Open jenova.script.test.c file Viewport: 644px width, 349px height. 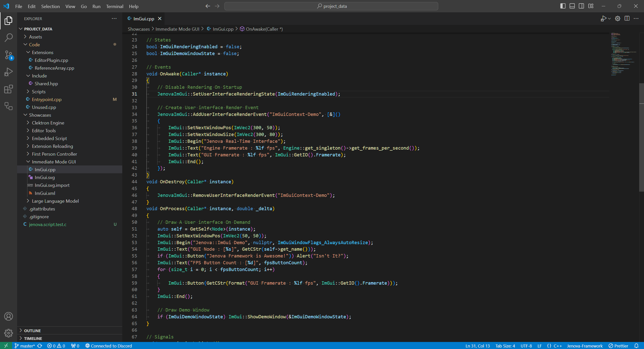coord(70,224)
